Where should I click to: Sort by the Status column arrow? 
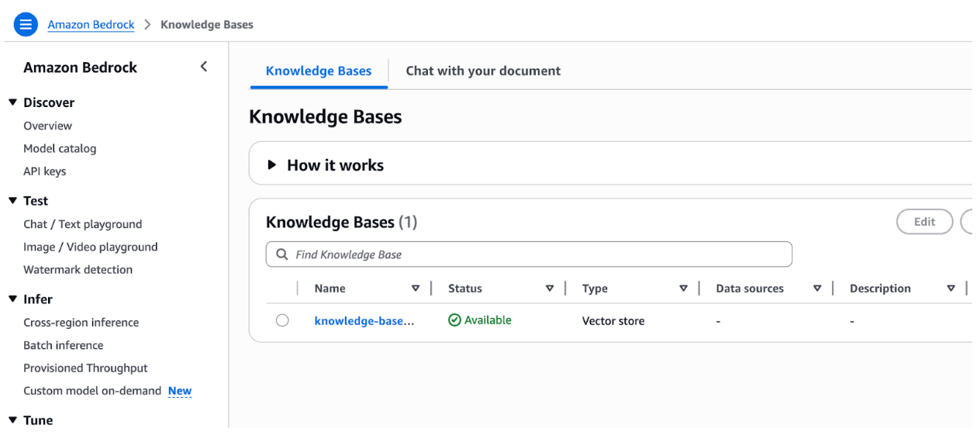coord(550,289)
